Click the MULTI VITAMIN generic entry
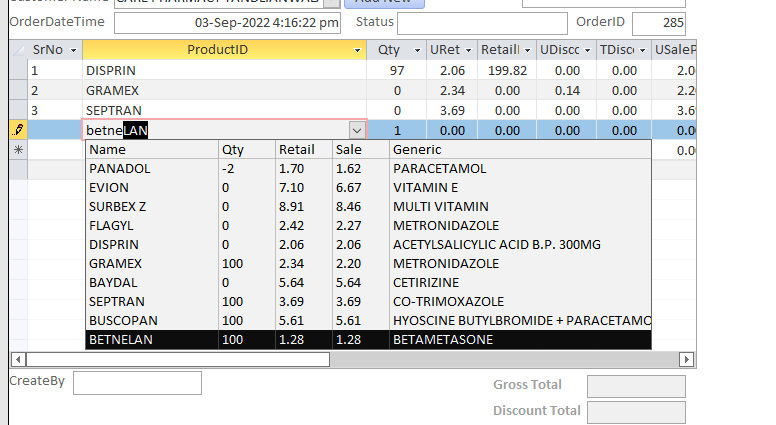Image resolution: width=776 pixels, height=425 pixels. (x=441, y=207)
